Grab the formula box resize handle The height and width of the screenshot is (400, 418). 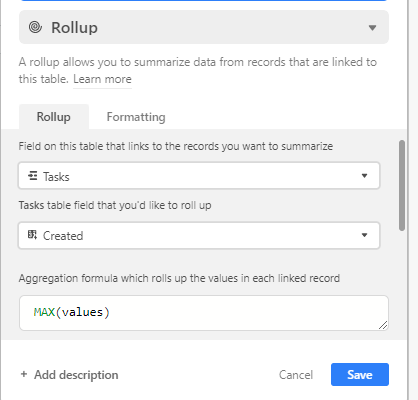point(383,325)
